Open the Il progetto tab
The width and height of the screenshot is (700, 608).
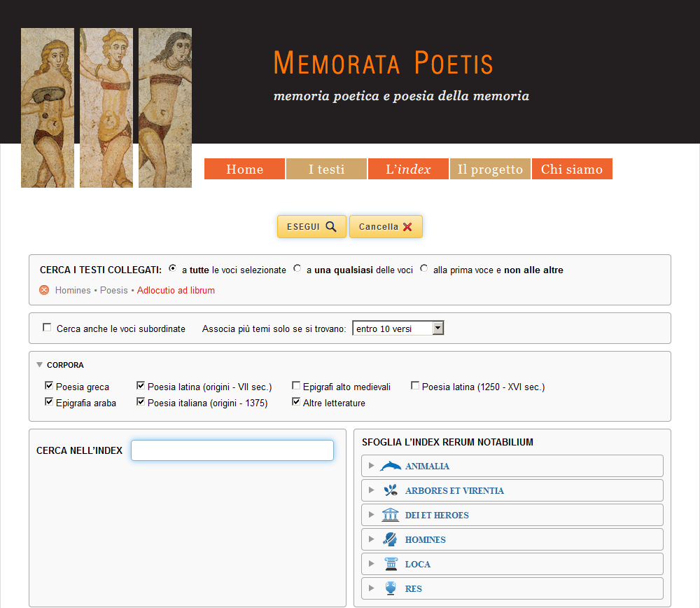tap(490, 169)
